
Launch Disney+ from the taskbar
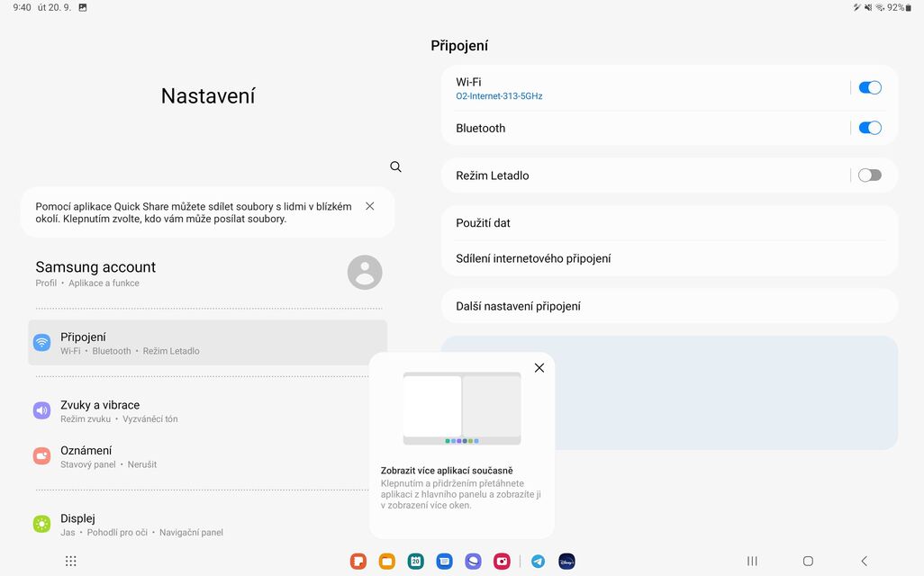[566, 561]
